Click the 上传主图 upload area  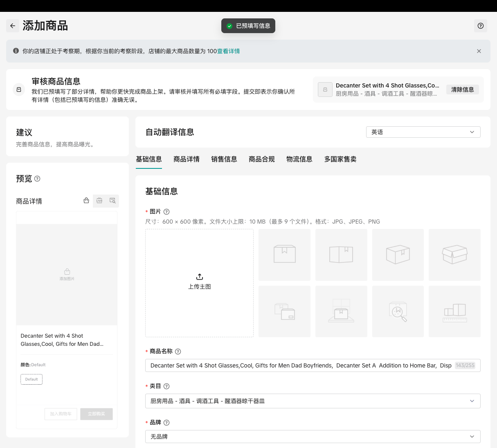click(x=199, y=283)
